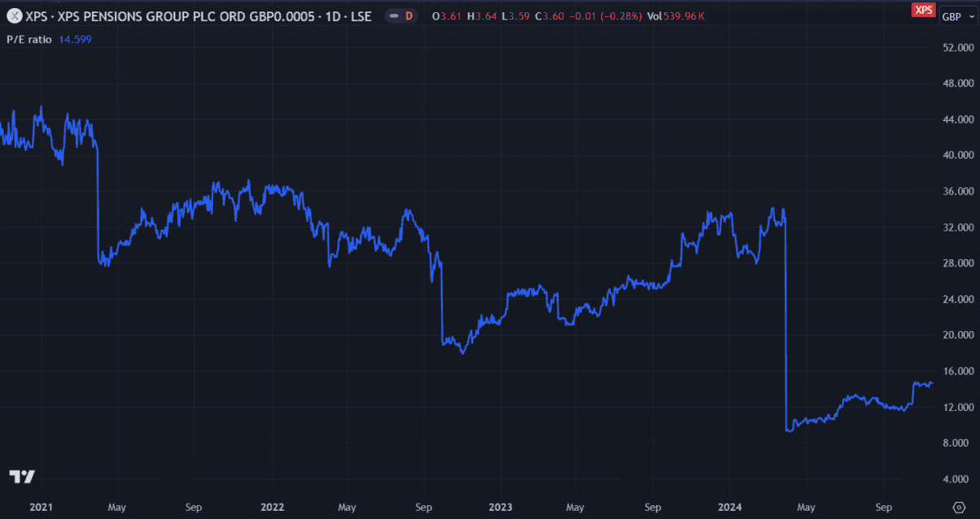Click the red XPS price label badge

pyautogui.click(x=923, y=10)
